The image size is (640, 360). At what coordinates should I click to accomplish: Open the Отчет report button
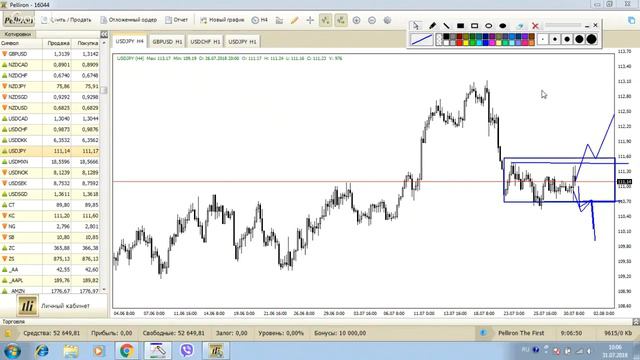tap(176, 20)
